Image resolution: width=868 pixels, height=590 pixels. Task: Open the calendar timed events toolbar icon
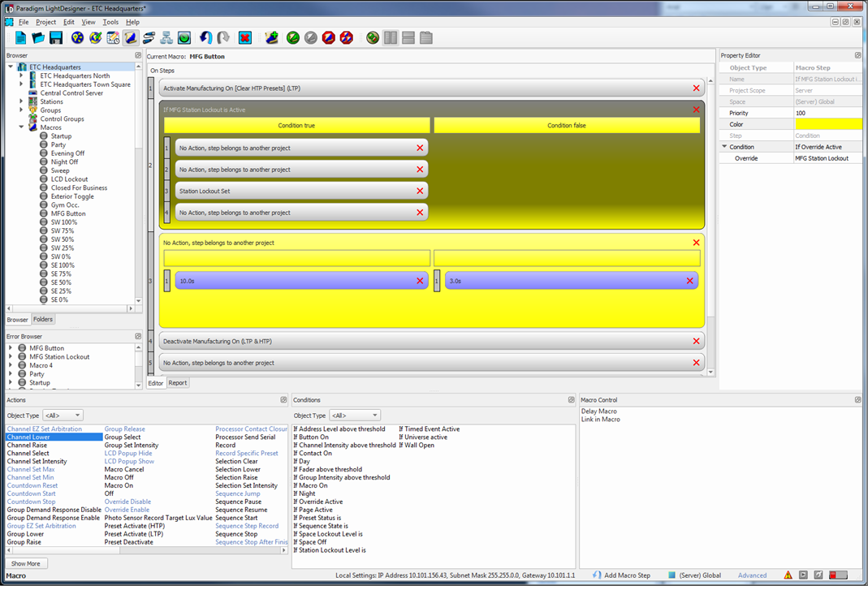[x=113, y=37]
